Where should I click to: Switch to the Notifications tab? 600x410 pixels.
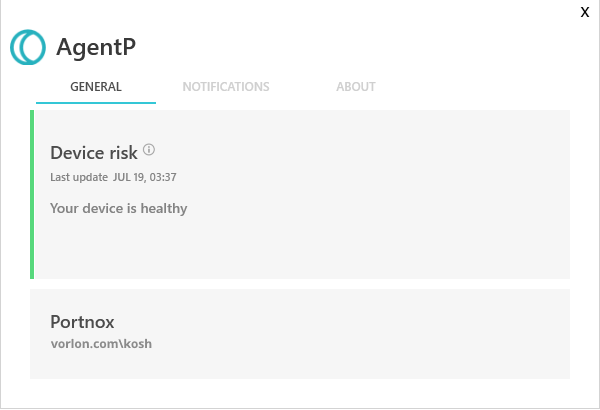click(226, 87)
